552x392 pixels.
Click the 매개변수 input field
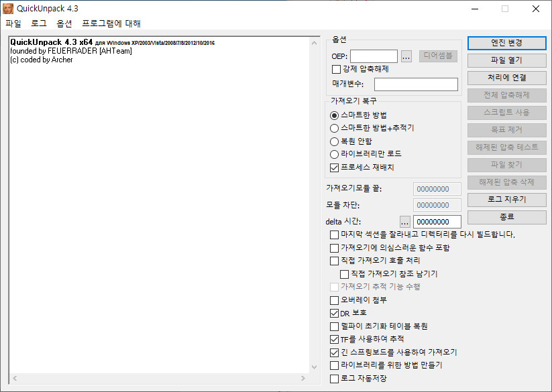(x=416, y=84)
